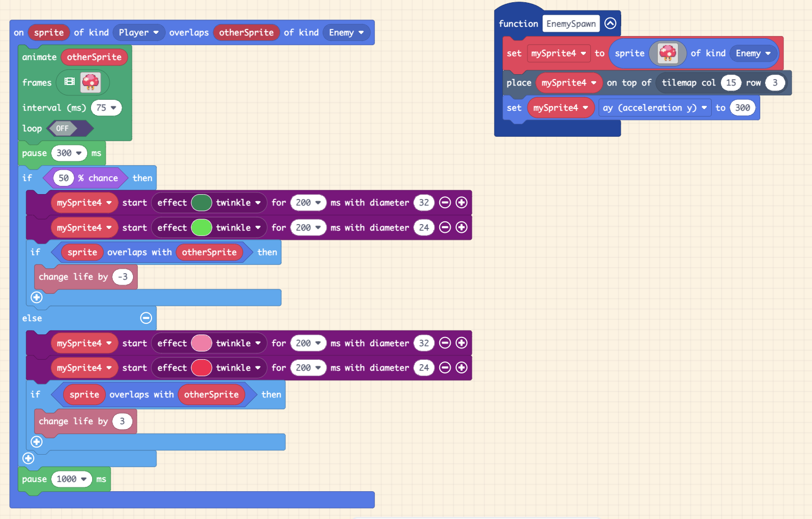Open the ay (acceleration y) property dropdown
812x519 pixels.
(x=655, y=108)
